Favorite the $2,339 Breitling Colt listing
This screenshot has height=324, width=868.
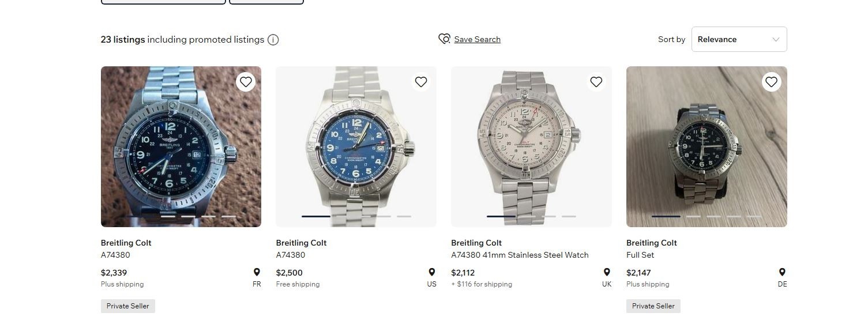click(x=246, y=82)
